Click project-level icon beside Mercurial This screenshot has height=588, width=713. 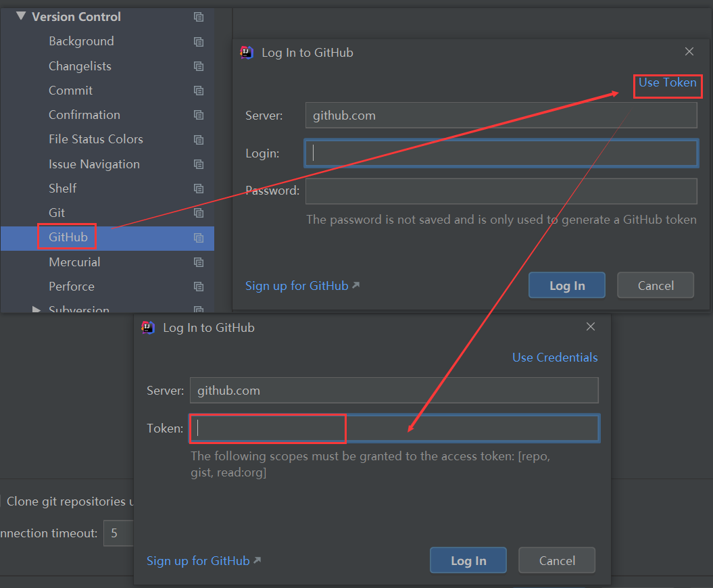199,262
